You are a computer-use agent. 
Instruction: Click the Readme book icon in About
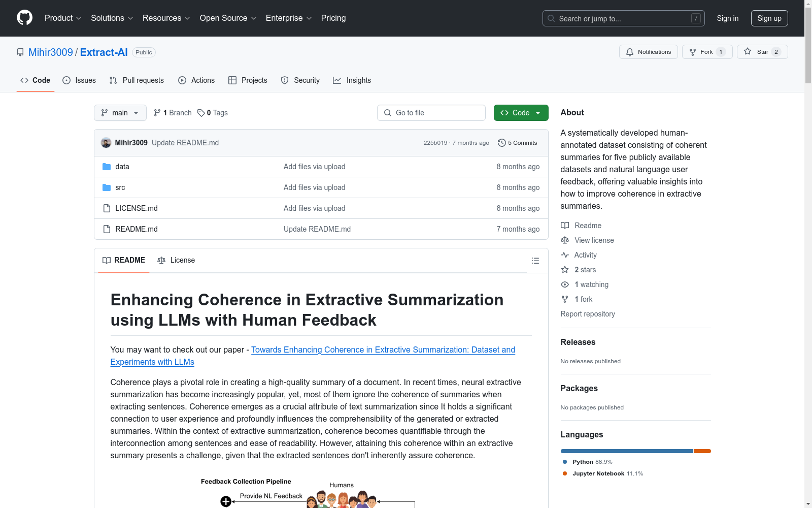(x=565, y=226)
